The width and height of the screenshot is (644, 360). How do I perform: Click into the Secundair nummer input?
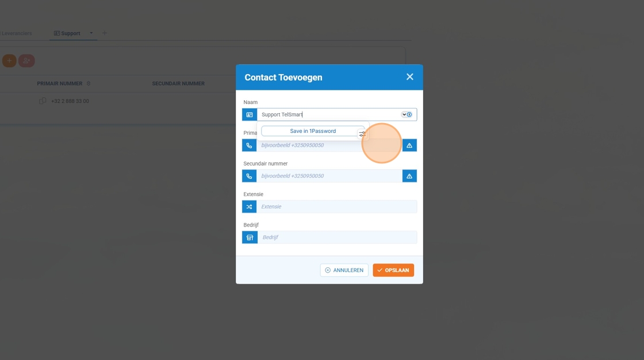[329, 176]
